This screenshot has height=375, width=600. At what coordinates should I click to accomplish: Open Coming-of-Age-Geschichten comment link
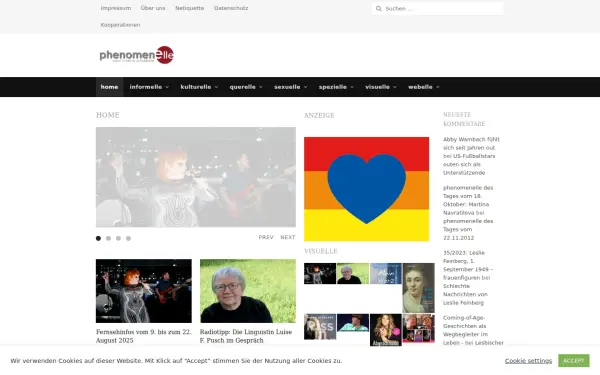point(473,330)
